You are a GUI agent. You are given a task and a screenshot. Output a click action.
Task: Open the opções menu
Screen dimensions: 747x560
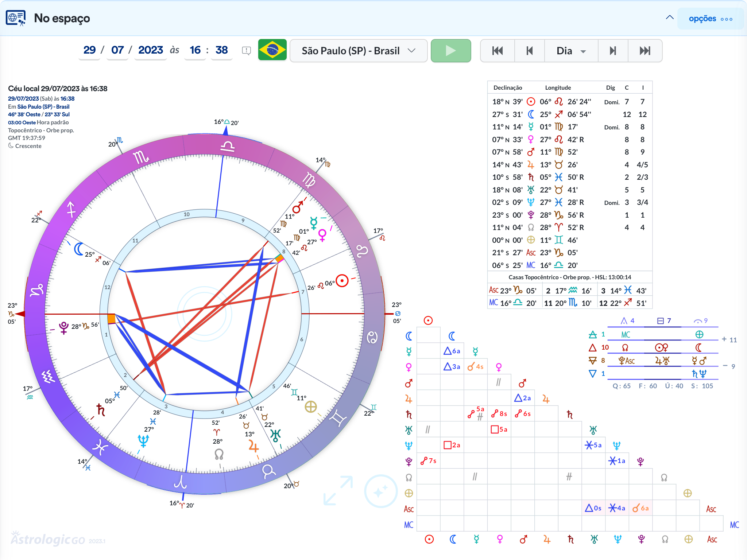pyautogui.click(x=711, y=19)
